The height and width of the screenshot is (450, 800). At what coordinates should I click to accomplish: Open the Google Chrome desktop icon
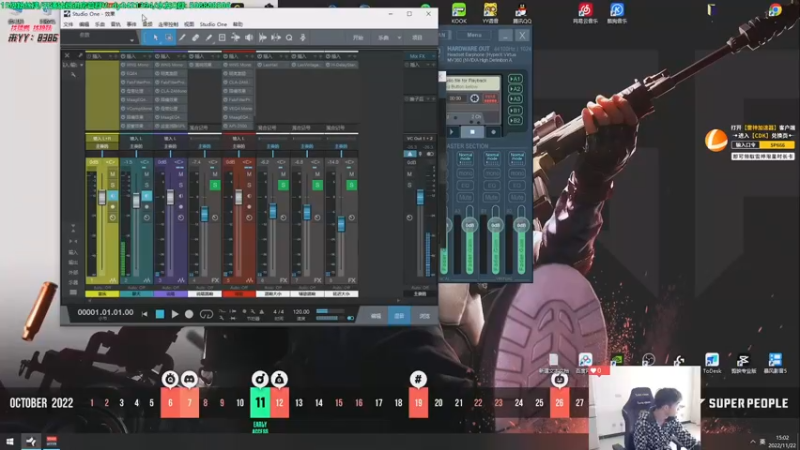[x=774, y=10]
